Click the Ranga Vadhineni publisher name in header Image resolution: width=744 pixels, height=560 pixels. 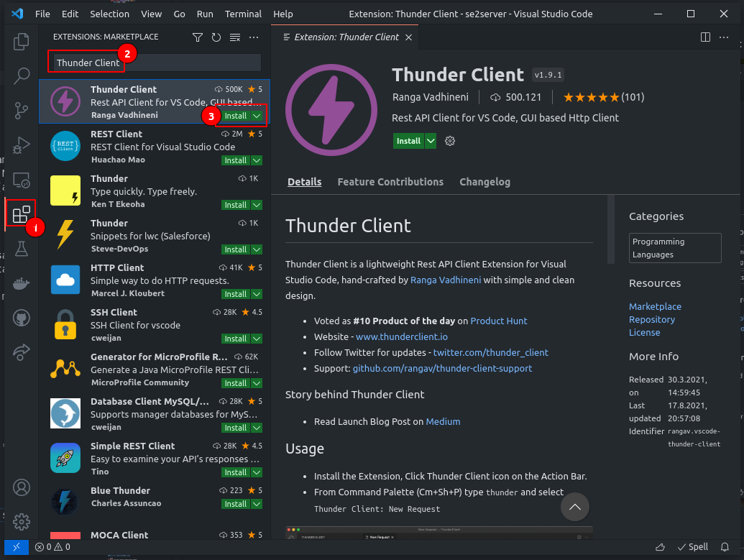coord(430,97)
